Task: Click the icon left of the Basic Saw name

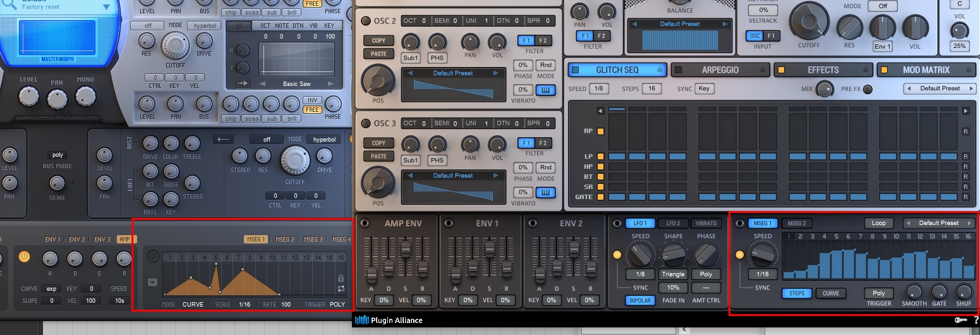Action: click(244, 83)
